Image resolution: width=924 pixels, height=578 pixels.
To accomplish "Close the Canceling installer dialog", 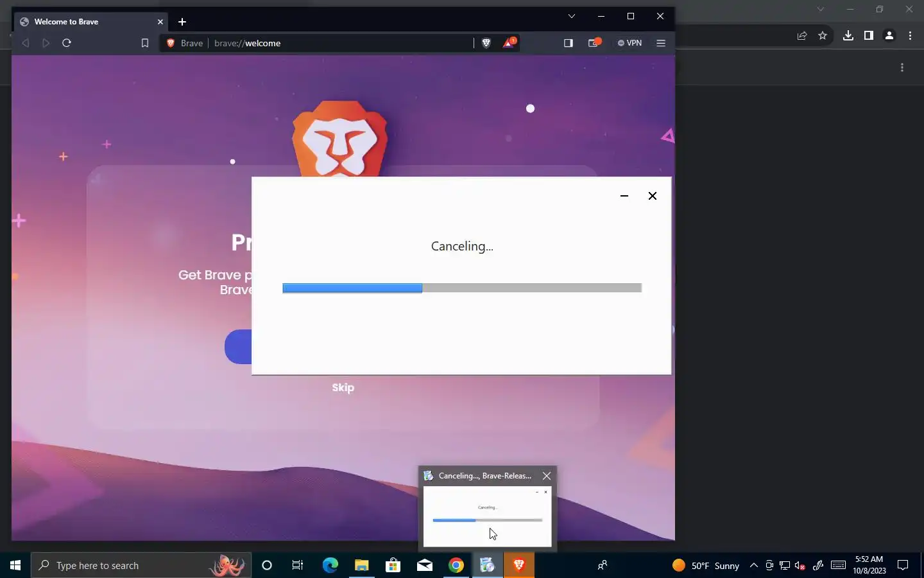I will pyautogui.click(x=653, y=196).
